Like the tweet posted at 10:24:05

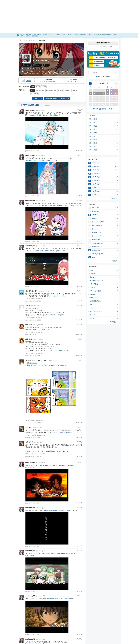(x=82, y=503)
